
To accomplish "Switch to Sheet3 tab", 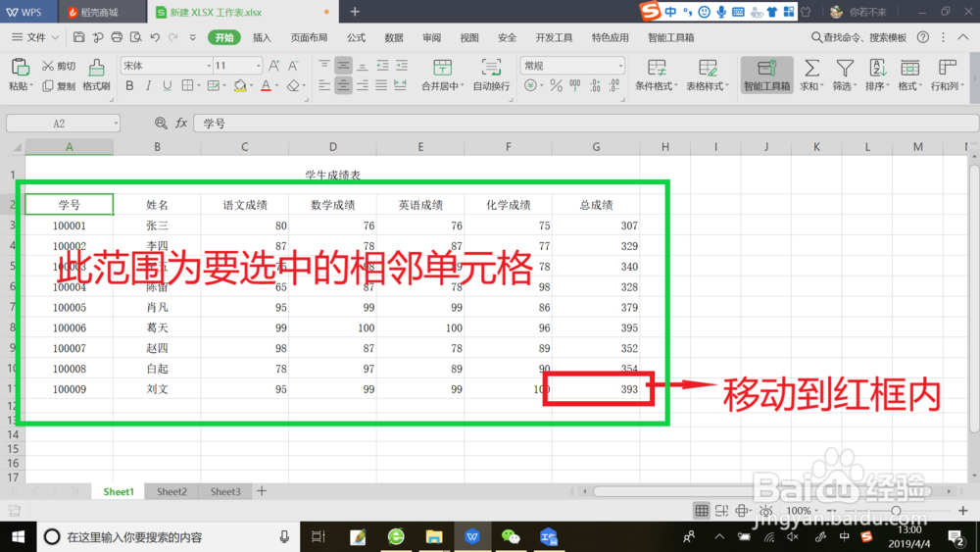I will click(225, 491).
